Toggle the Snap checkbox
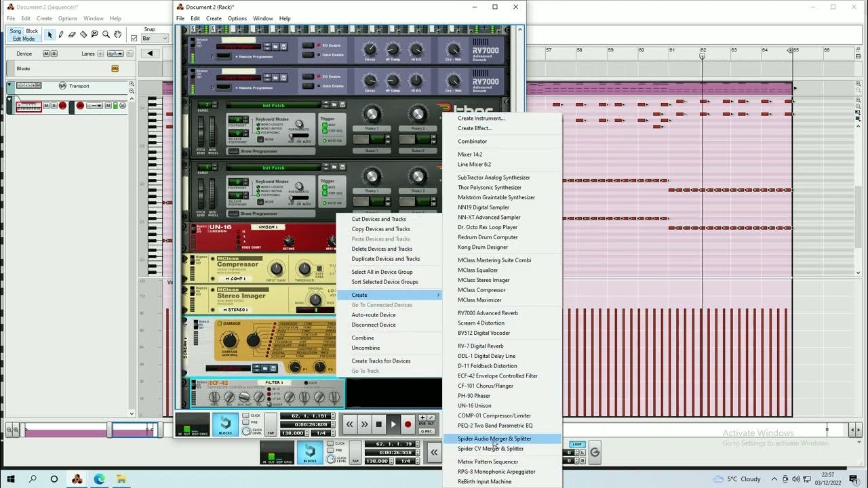 pos(134,39)
